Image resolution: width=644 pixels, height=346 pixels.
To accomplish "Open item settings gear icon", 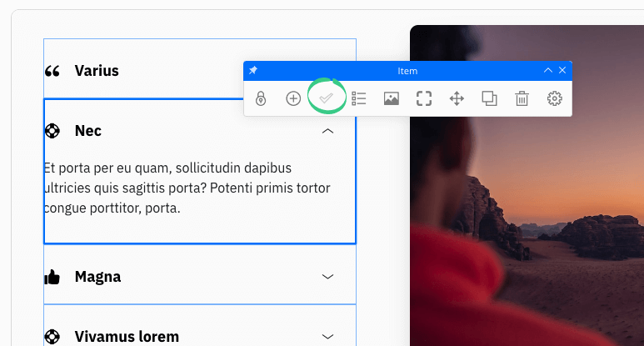I will pyautogui.click(x=555, y=98).
